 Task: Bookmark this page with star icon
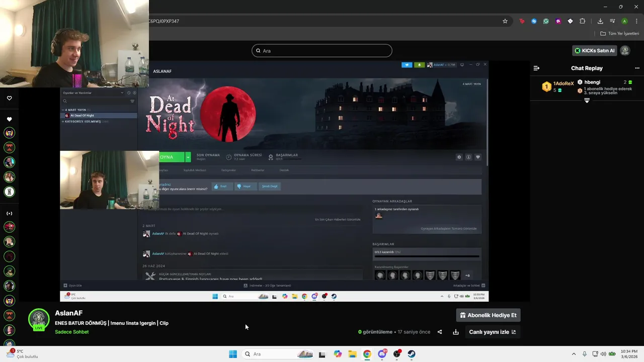click(505, 21)
